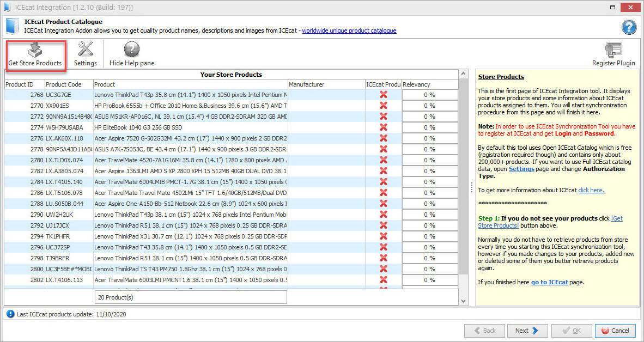This screenshot has width=644, height=342.
Task: Click the info icon beside Last ICEcat products update
Action: point(11,314)
